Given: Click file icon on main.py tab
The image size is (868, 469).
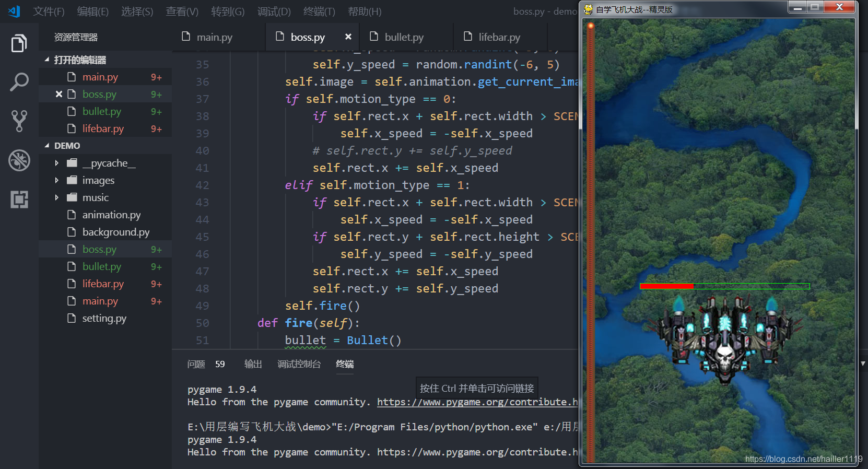Looking at the screenshot, I should point(186,36).
